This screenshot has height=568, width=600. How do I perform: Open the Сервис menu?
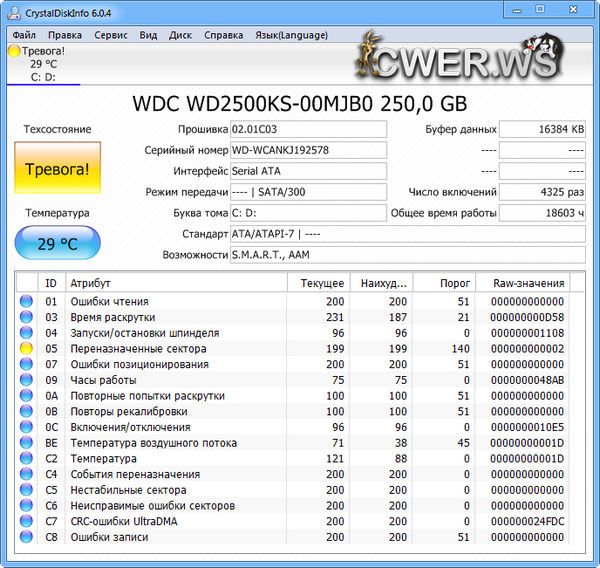click(111, 35)
